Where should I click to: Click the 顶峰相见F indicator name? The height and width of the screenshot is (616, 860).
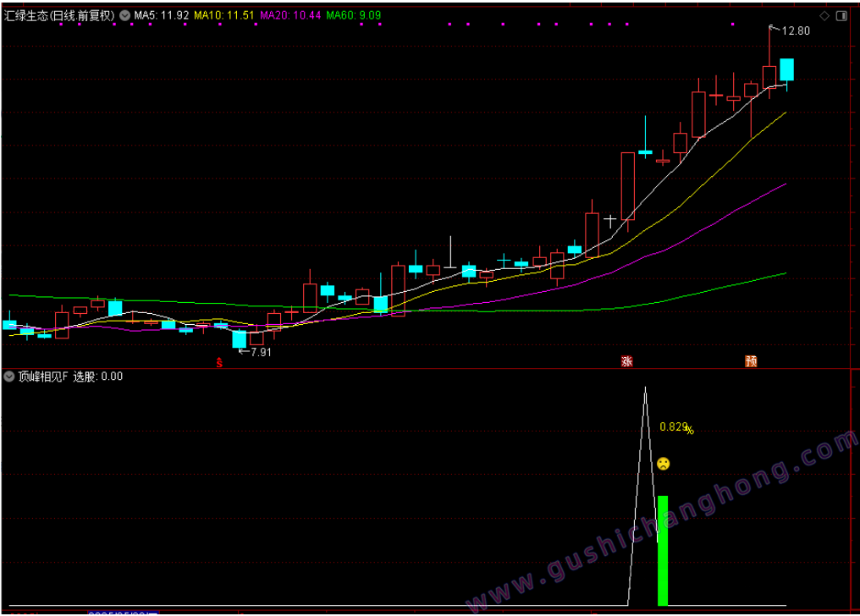pyautogui.click(x=43, y=377)
